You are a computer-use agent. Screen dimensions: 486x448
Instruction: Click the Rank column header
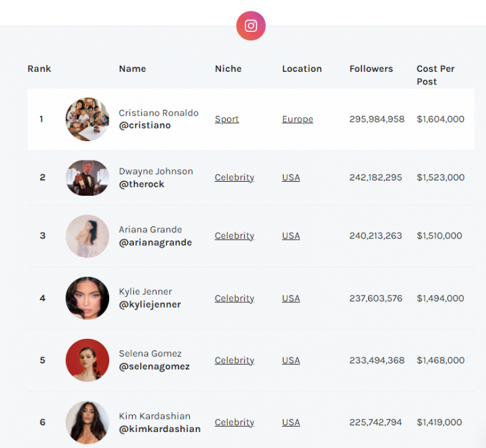39,69
